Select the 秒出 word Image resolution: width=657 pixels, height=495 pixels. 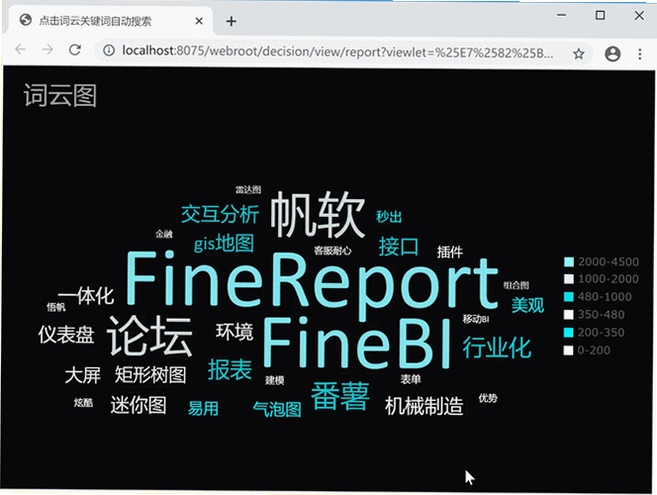[x=389, y=217]
